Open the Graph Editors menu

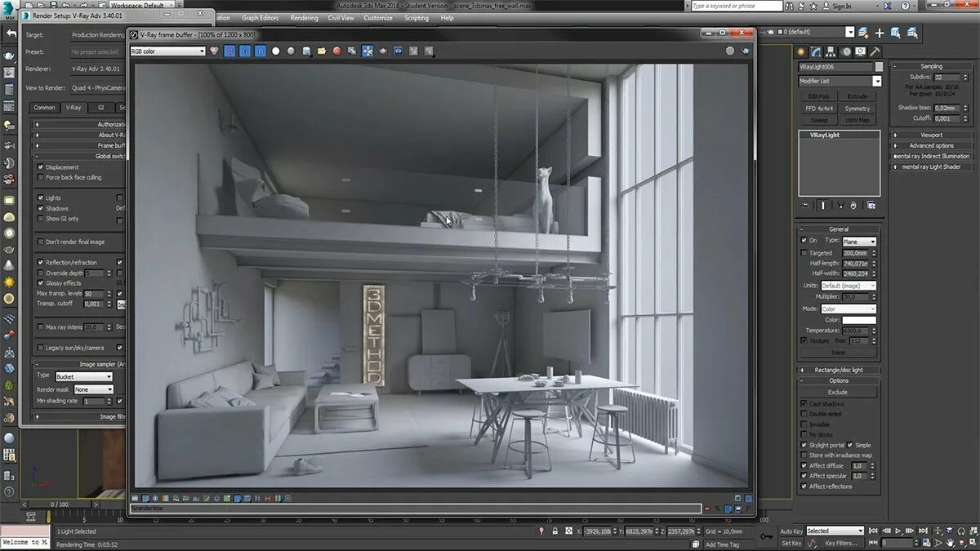(x=261, y=18)
